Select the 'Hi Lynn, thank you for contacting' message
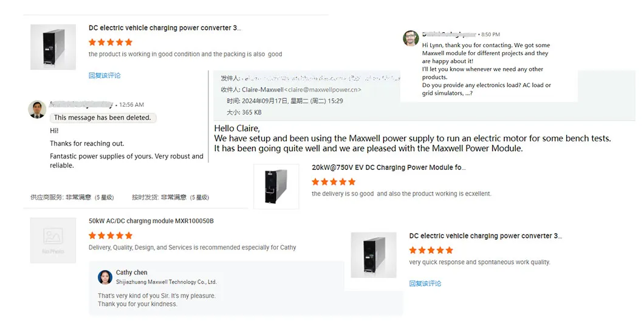Image resolution: width=644 pixels, height=335 pixels. (487, 69)
